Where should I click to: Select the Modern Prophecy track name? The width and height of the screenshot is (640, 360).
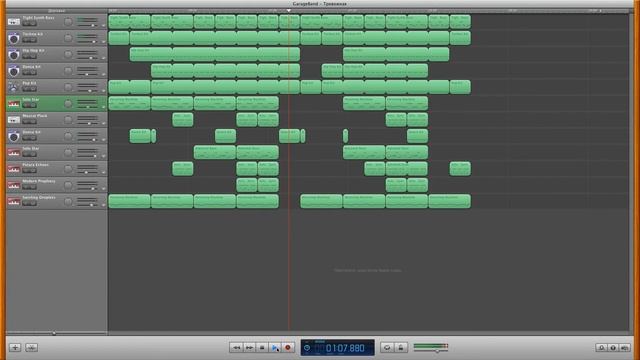pyautogui.click(x=38, y=181)
